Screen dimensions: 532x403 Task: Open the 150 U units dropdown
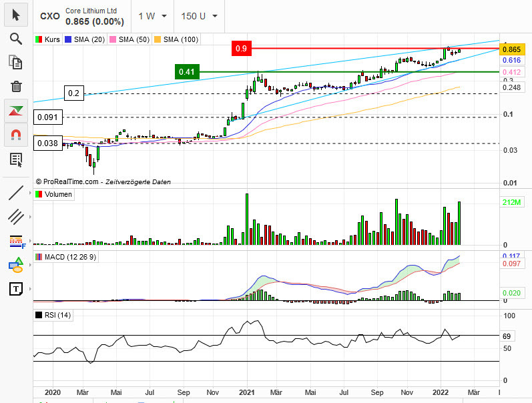click(199, 16)
